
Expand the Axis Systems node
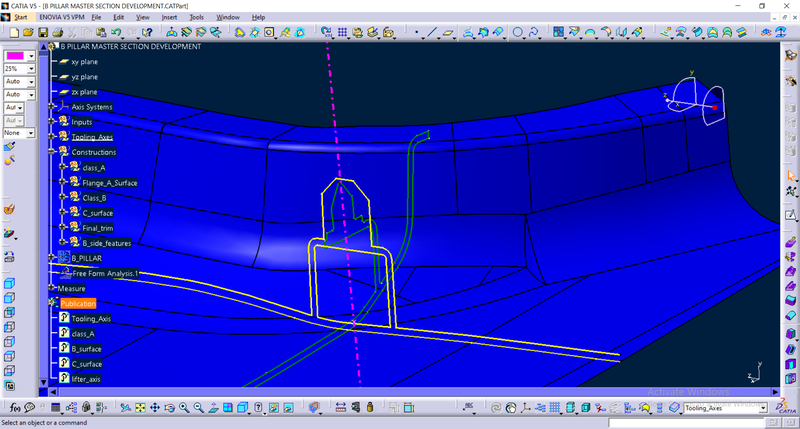52,107
